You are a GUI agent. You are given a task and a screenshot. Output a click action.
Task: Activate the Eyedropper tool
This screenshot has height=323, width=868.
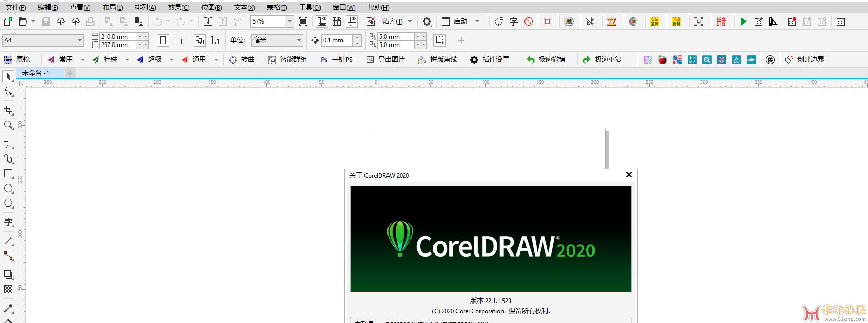pyautogui.click(x=8, y=308)
